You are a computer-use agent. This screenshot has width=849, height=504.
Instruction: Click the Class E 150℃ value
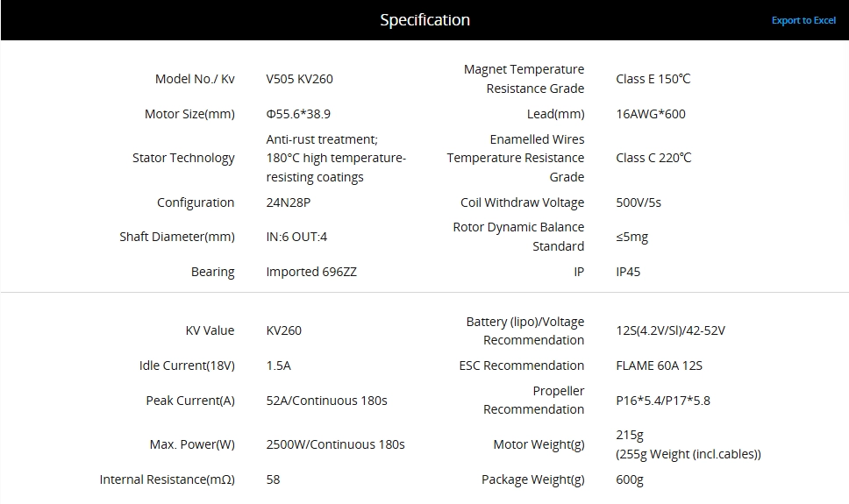coord(653,79)
